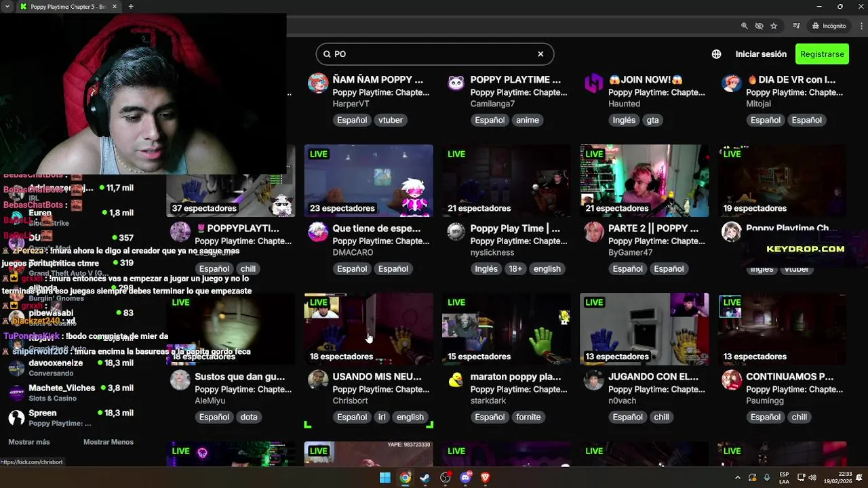Open nyslickness stream thumbnail with 21 espectadores
This screenshot has height=488, width=868.
click(506, 180)
